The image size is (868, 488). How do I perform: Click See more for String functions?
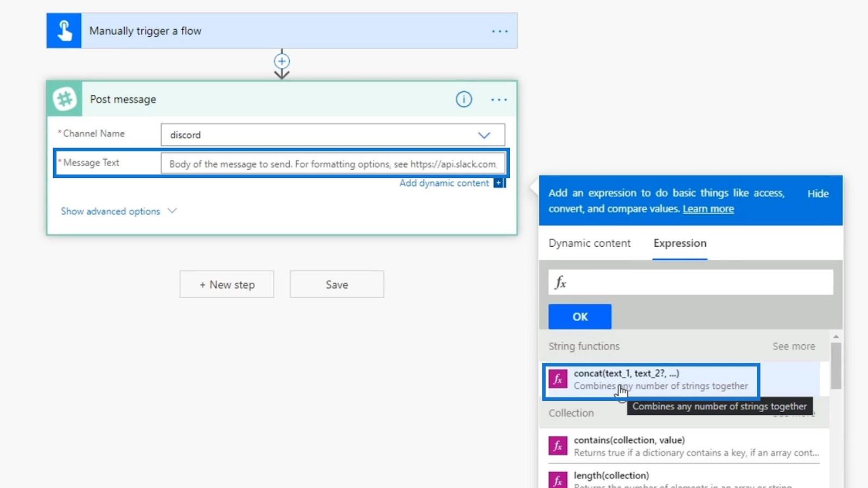pyautogui.click(x=794, y=346)
